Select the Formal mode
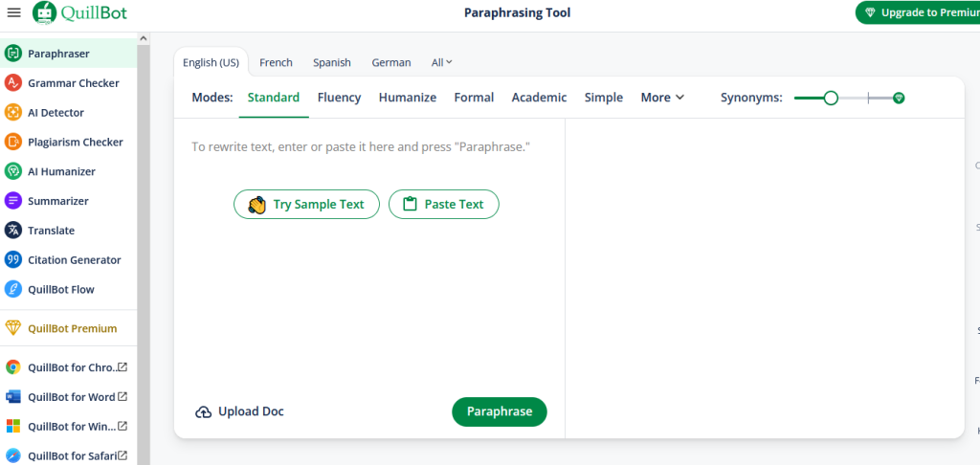Viewport: 980px width, 465px height. (474, 98)
